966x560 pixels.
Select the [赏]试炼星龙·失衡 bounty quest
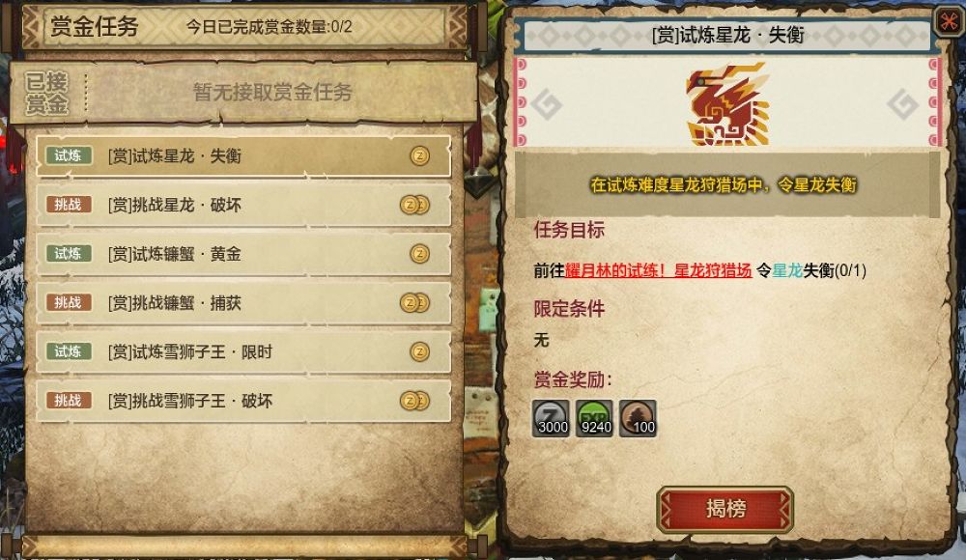(243, 155)
